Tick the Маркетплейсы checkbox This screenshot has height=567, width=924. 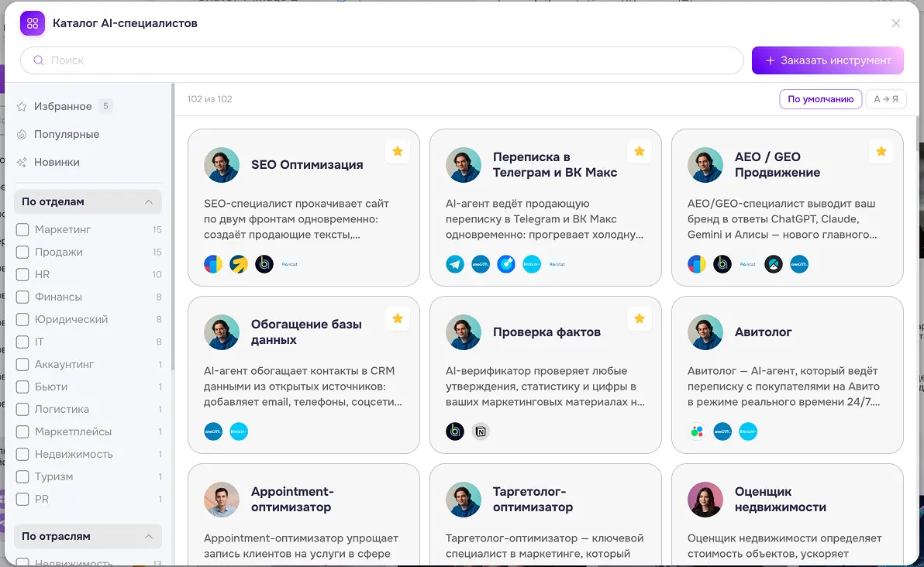pyautogui.click(x=22, y=431)
